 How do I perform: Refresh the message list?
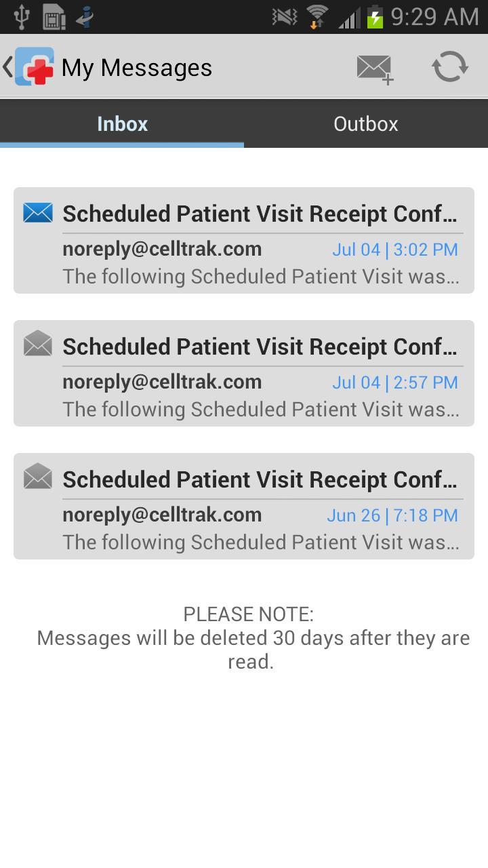(x=450, y=67)
